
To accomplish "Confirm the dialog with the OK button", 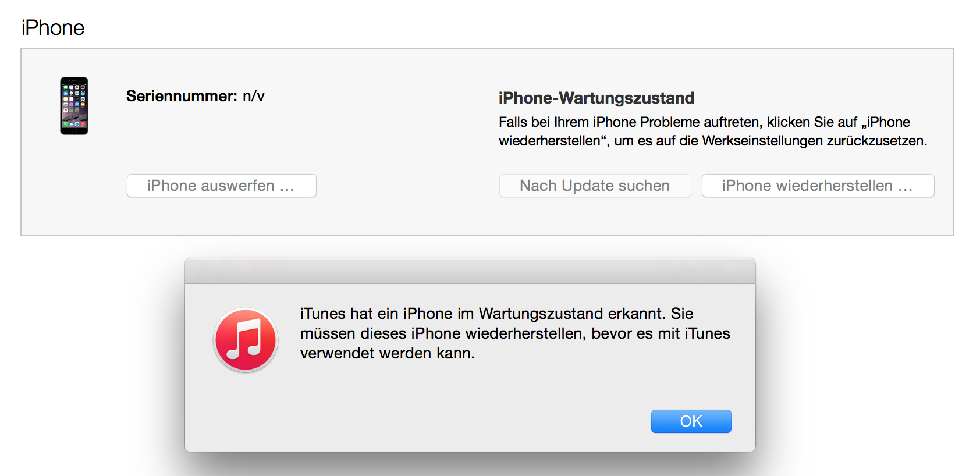I will coord(691,421).
